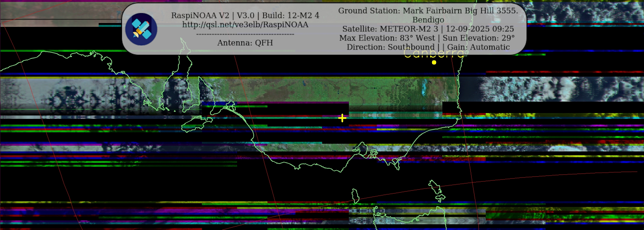The image size is (644, 230).
Task: Click the RaspiNOAA V2 build version text
Action: point(245,15)
